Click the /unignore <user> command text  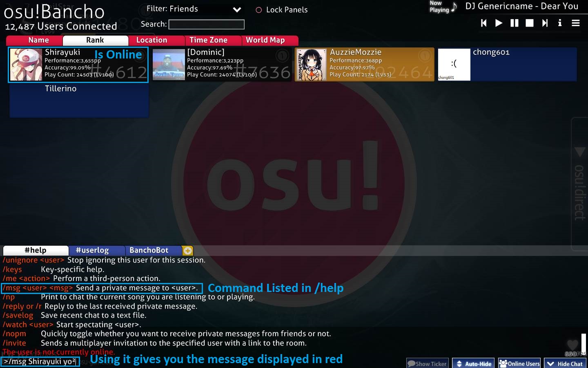[33, 260]
